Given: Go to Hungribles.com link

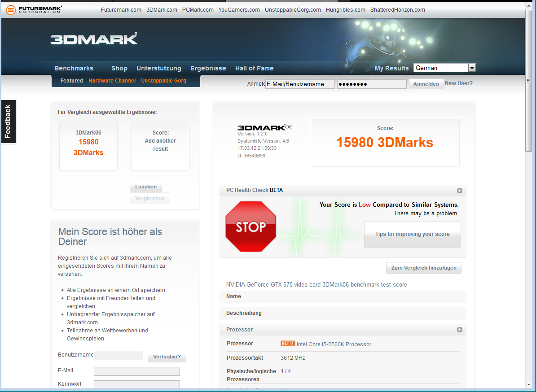Looking at the screenshot, I should pos(345,10).
